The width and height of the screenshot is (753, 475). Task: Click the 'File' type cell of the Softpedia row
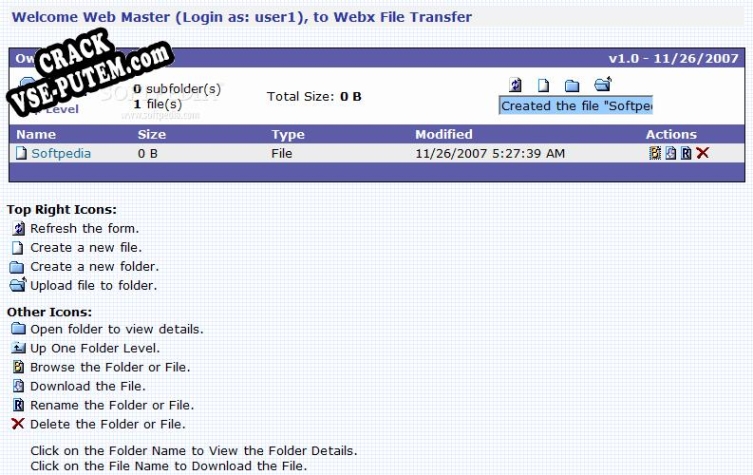coord(282,153)
